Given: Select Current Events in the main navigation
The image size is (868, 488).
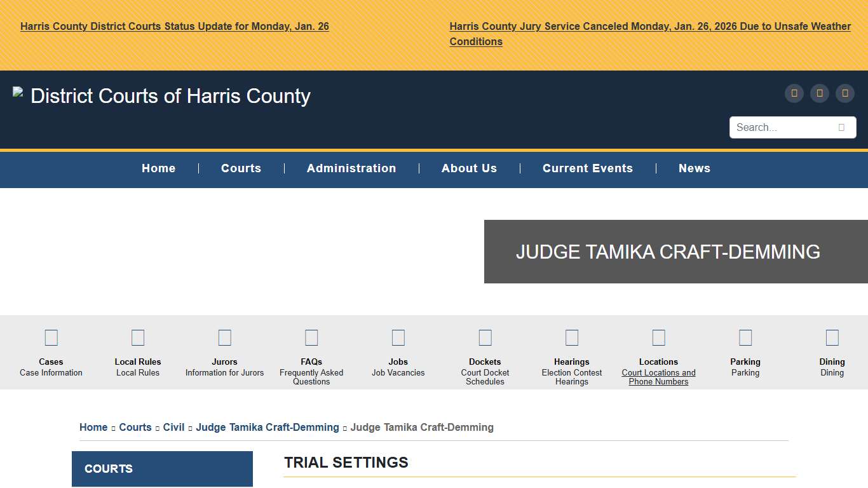Looking at the screenshot, I should click(x=587, y=168).
